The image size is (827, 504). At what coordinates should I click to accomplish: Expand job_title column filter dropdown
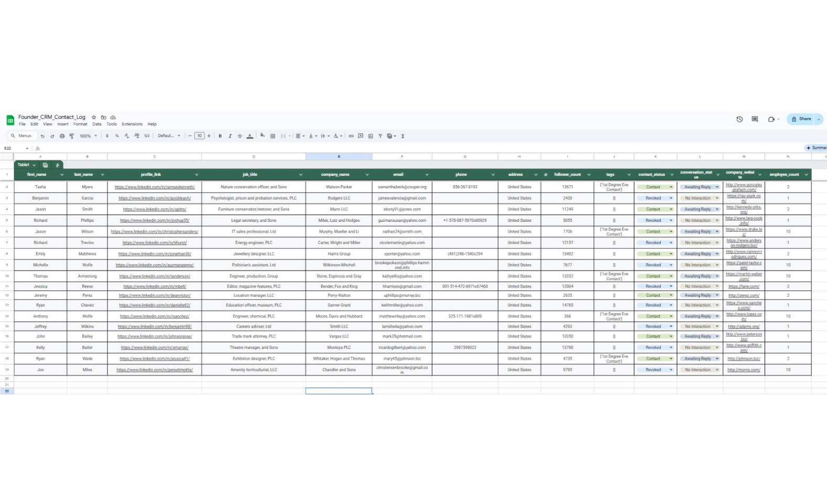pyautogui.click(x=301, y=175)
